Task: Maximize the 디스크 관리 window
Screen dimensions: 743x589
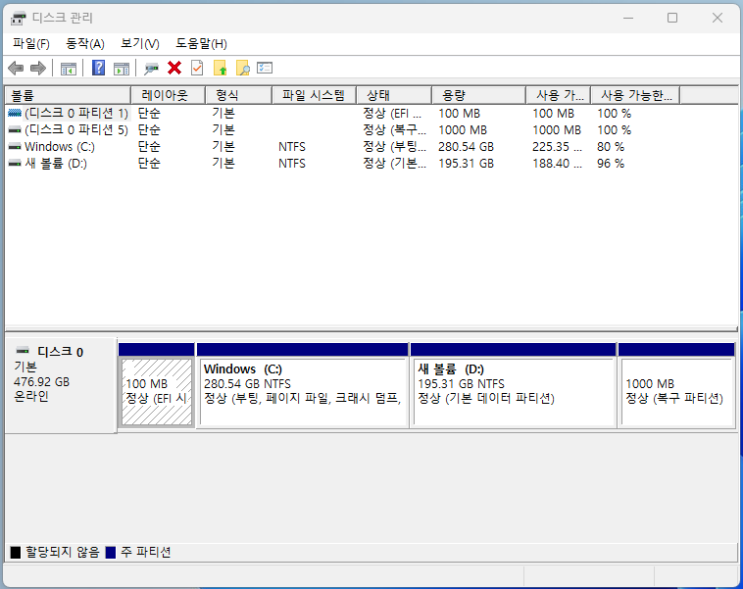Action: coord(672,18)
